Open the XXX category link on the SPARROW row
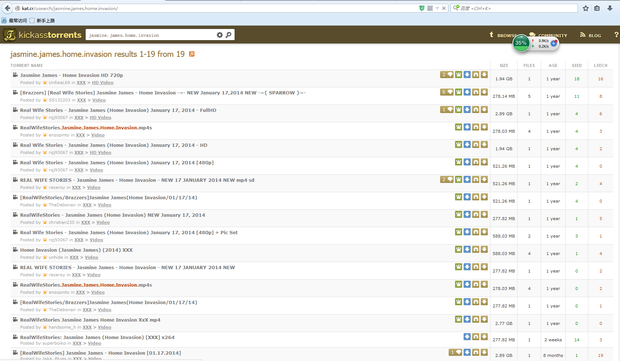This screenshot has height=361, width=620. pos(81,100)
